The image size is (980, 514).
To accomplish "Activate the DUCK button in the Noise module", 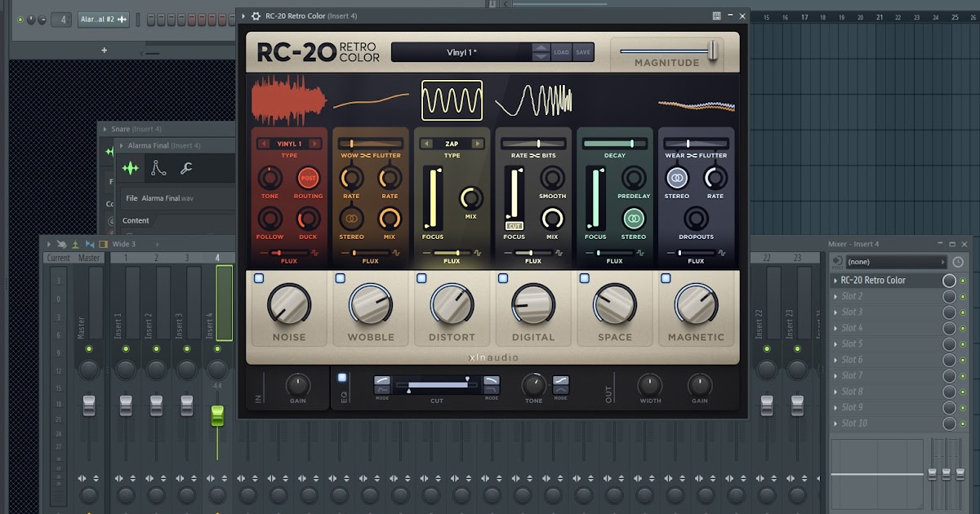I will click(306, 220).
